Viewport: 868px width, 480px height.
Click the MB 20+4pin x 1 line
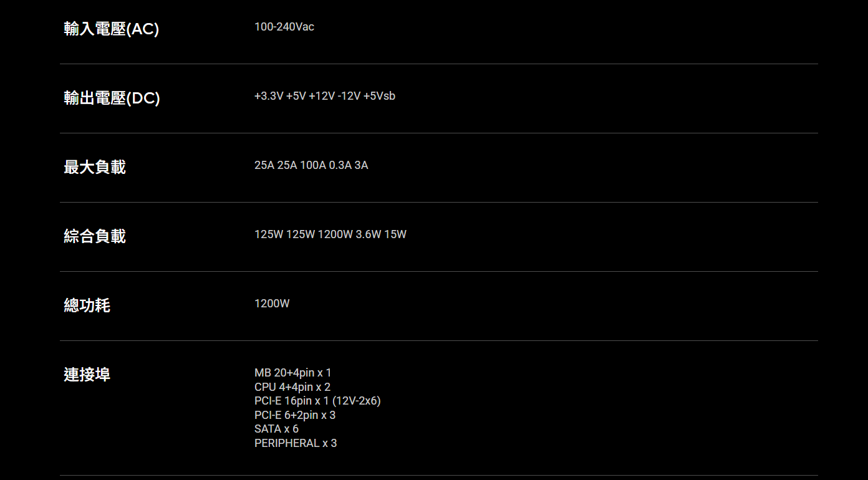[293, 373]
